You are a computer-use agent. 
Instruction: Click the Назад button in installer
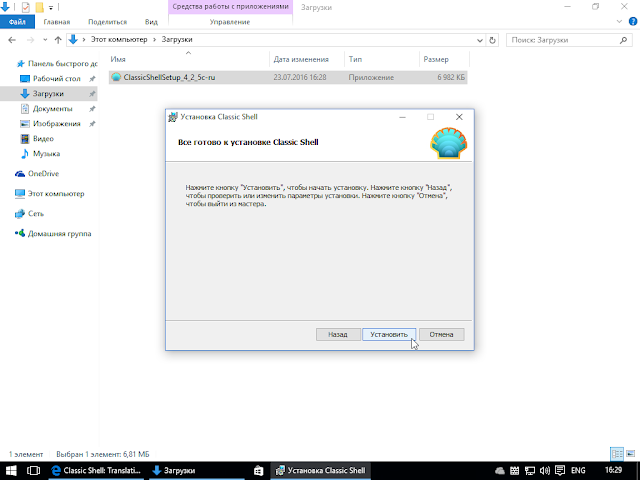point(338,334)
